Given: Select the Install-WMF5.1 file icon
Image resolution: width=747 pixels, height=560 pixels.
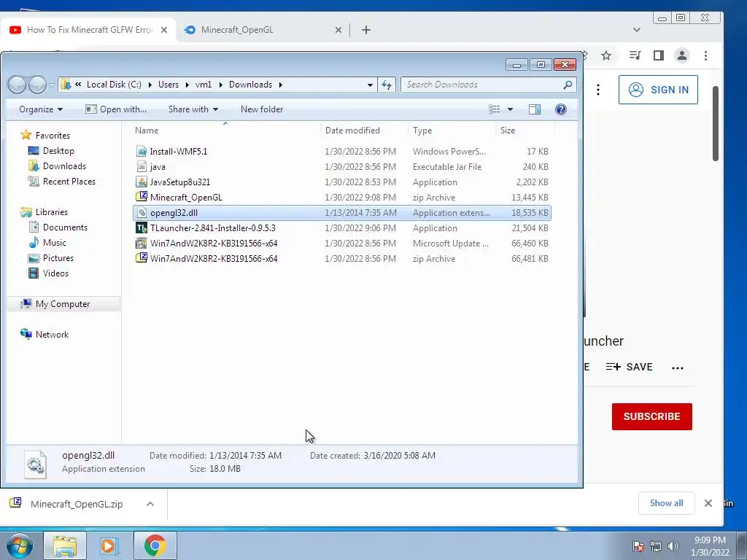Looking at the screenshot, I should pos(141,152).
